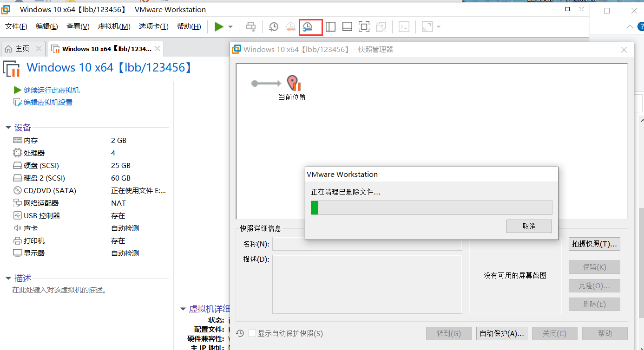Click 继续运行此虚拟机 link
644x350 pixels.
[x=52, y=90]
